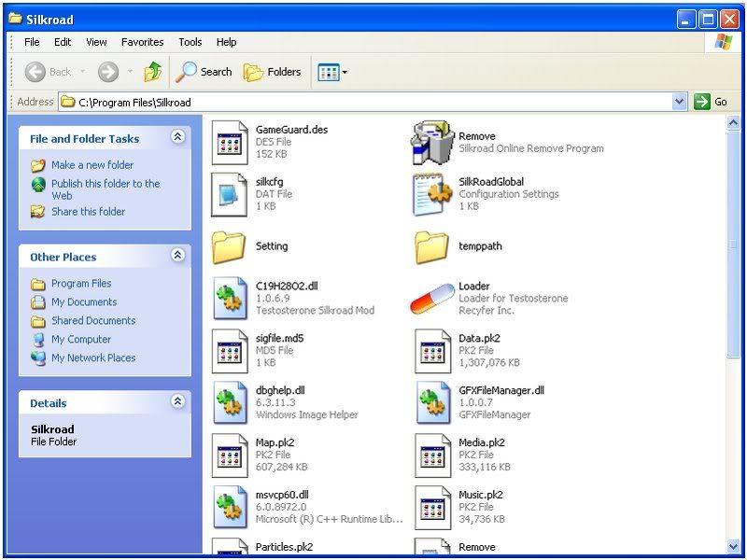Open the Favorites menu
The width and height of the screenshot is (747, 560).
click(143, 42)
